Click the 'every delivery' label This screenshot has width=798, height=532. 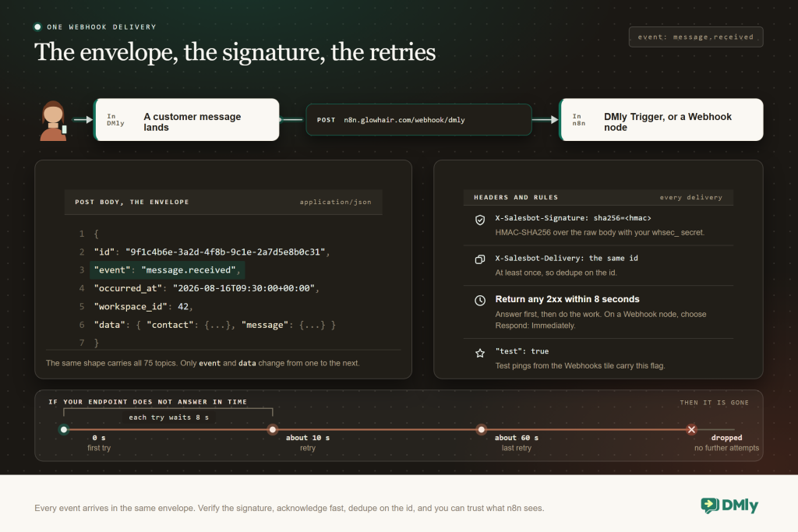pyautogui.click(x=691, y=197)
